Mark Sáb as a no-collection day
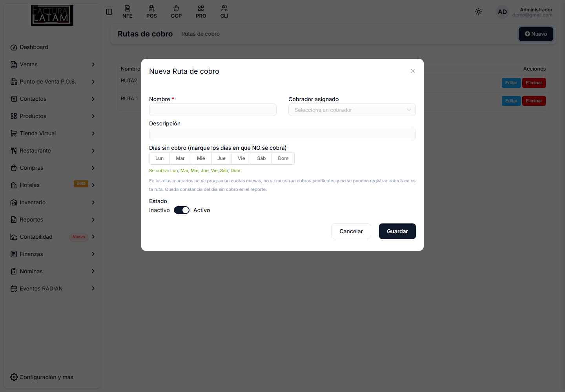 (261, 158)
